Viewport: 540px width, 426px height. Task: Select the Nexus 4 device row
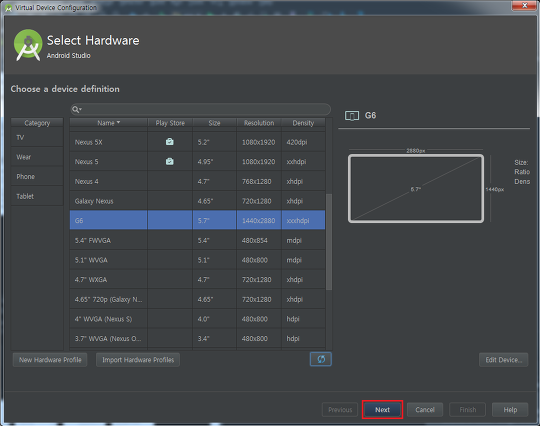point(197,181)
